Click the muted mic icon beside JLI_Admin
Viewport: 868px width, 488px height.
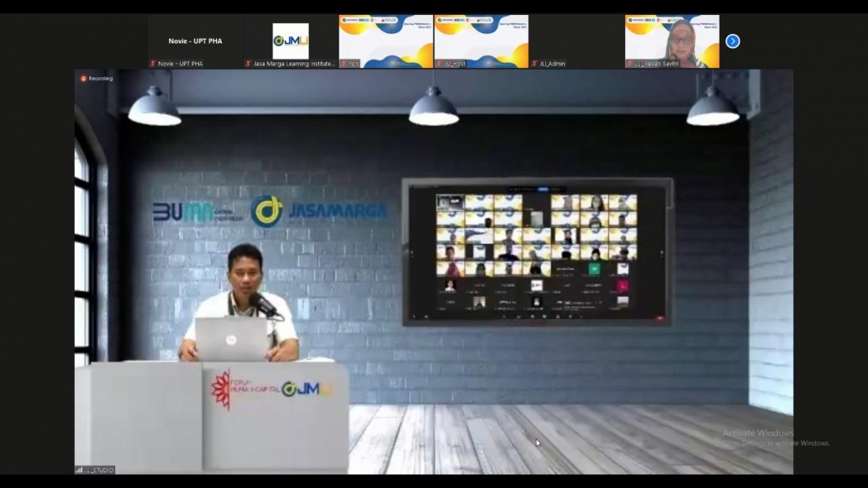(x=534, y=64)
